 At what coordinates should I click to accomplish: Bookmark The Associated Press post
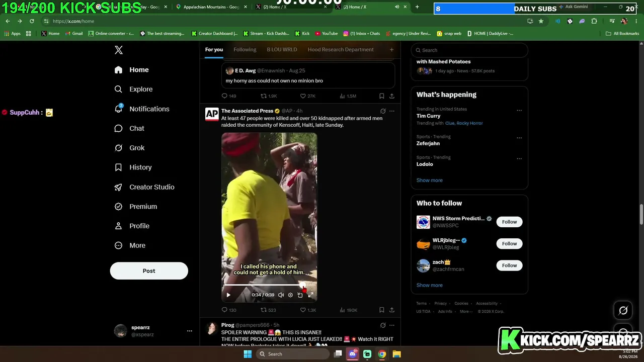(381, 310)
